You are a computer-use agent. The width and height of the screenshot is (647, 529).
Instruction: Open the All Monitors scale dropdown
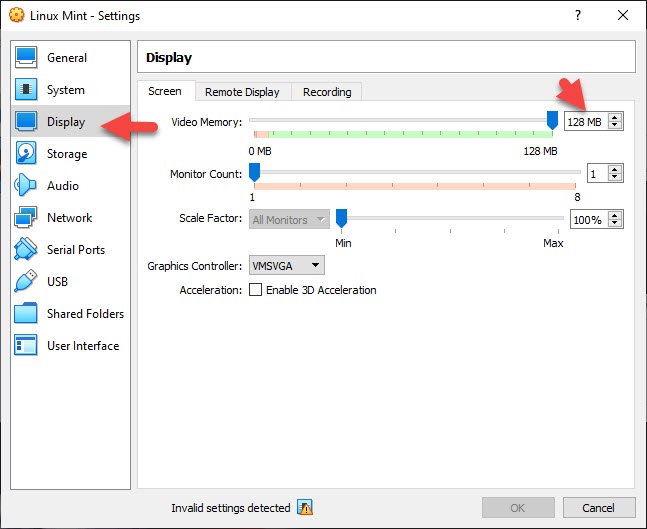click(x=289, y=219)
